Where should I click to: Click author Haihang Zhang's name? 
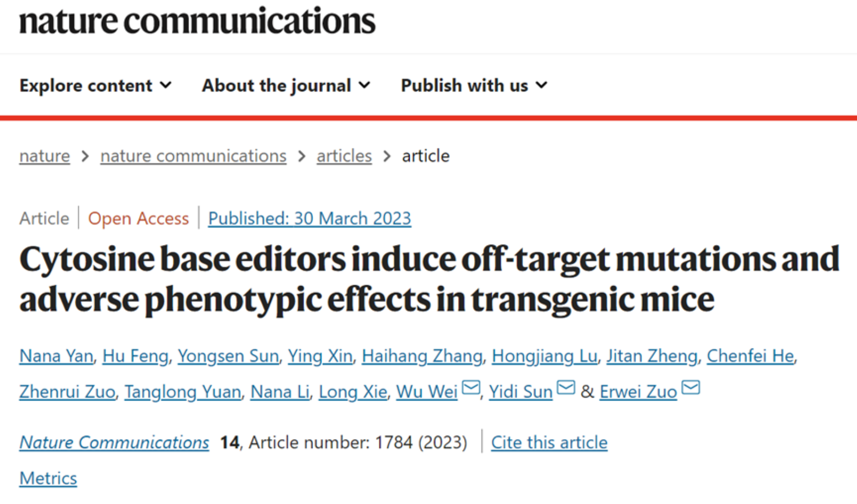[x=422, y=356]
